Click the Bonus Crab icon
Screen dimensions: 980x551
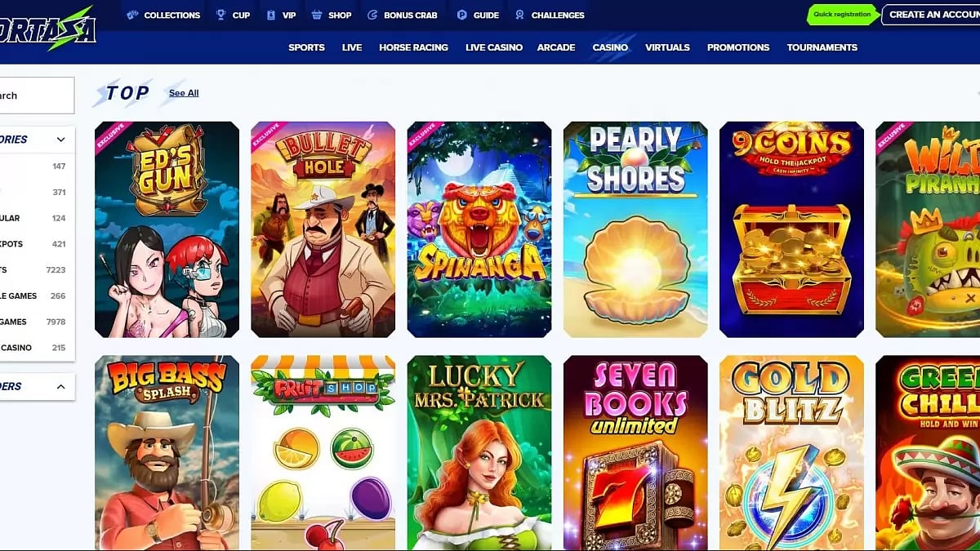pos(373,15)
